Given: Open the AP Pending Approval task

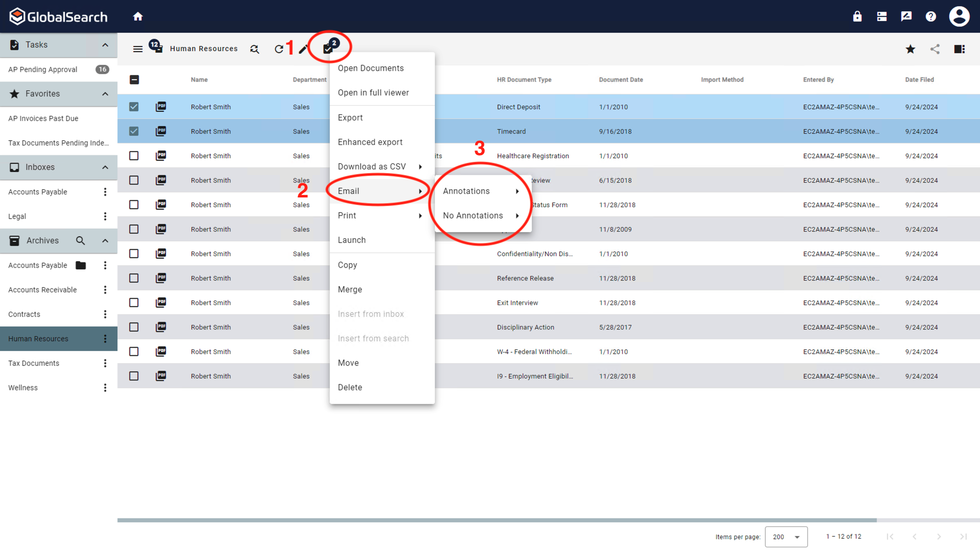Looking at the screenshot, I should 43,69.
